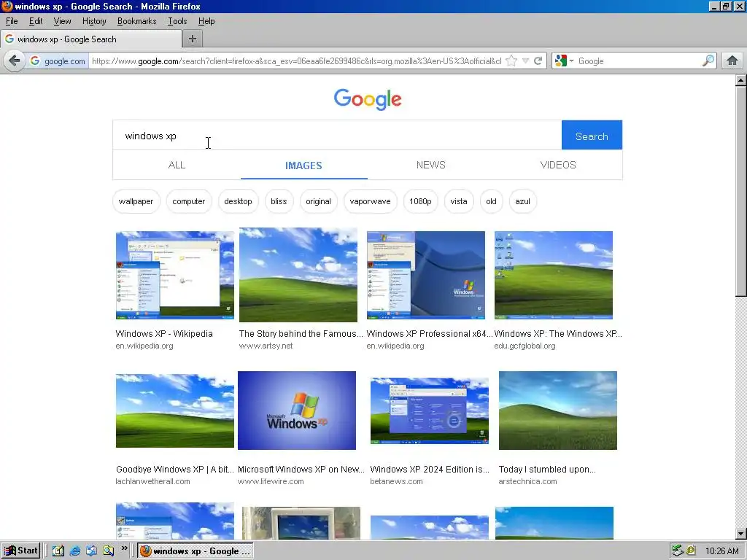Filter images by the vista chip

coord(459,201)
